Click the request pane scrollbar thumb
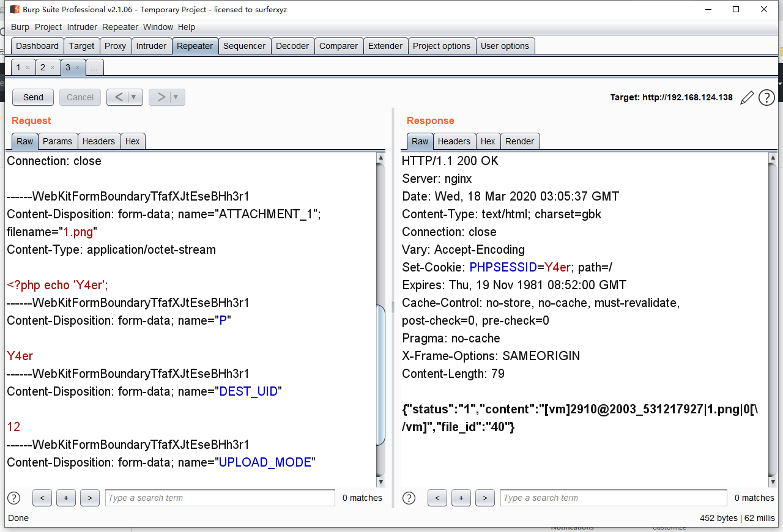 point(381,375)
